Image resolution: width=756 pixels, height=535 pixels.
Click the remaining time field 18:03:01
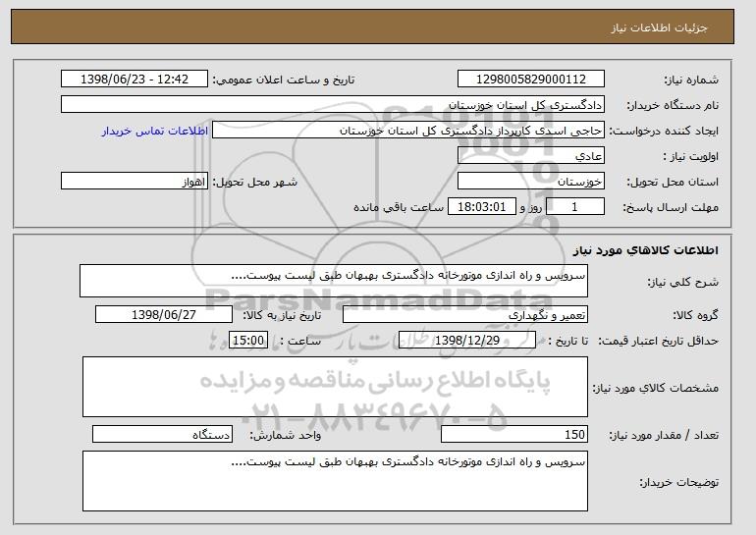point(482,207)
